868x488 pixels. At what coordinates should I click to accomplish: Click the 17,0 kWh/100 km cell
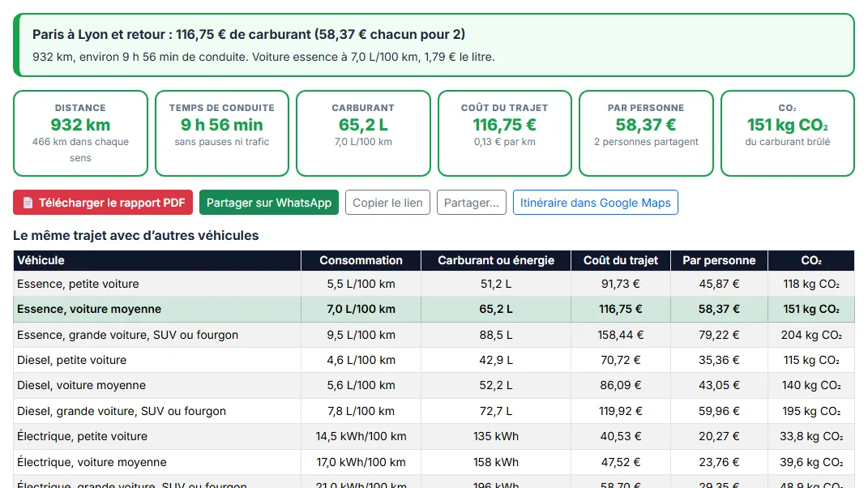tap(361, 462)
